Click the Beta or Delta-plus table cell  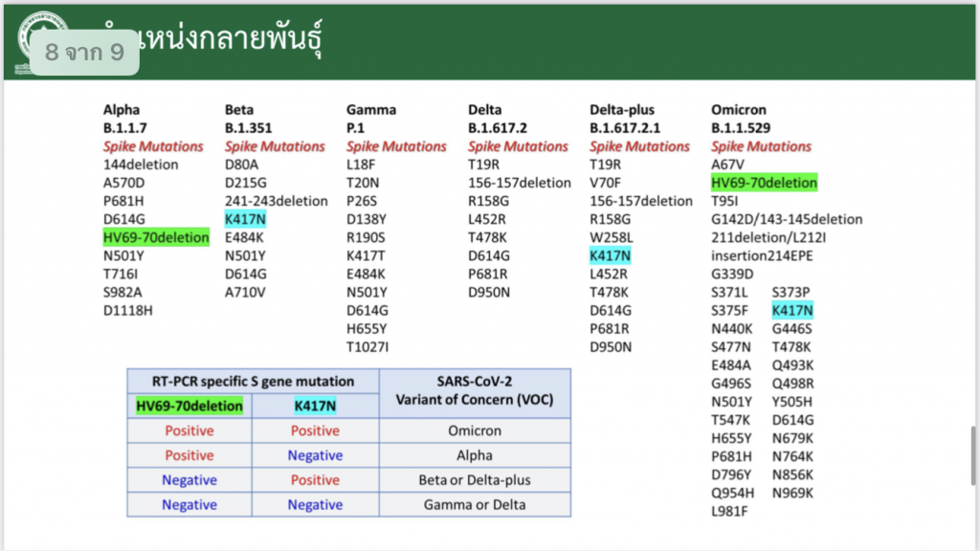[475, 480]
